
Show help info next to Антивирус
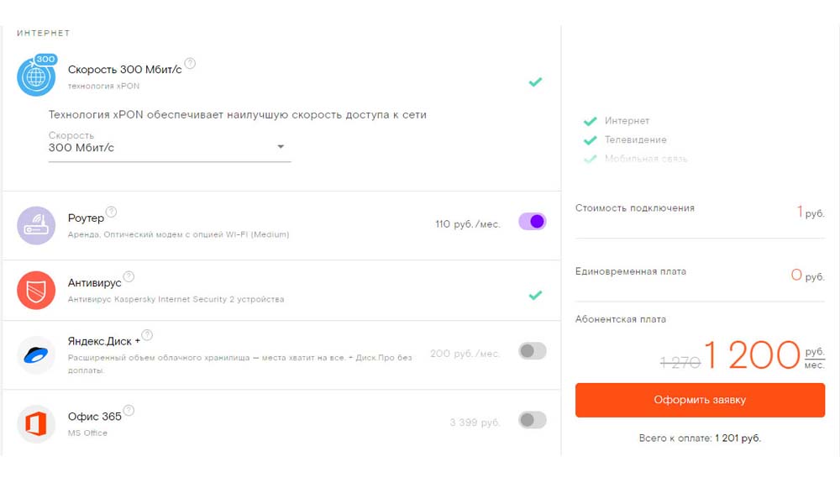tap(129, 276)
